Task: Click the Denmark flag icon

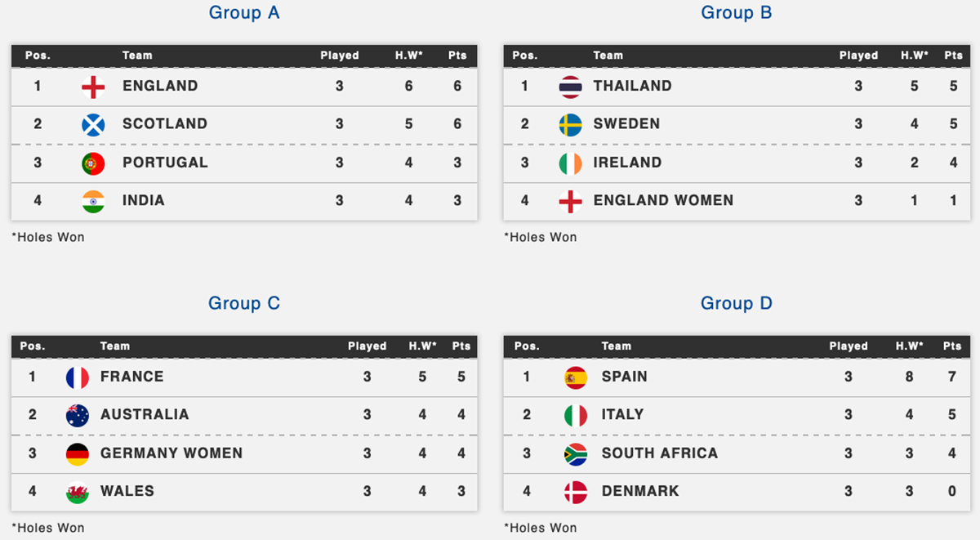Action: point(576,493)
